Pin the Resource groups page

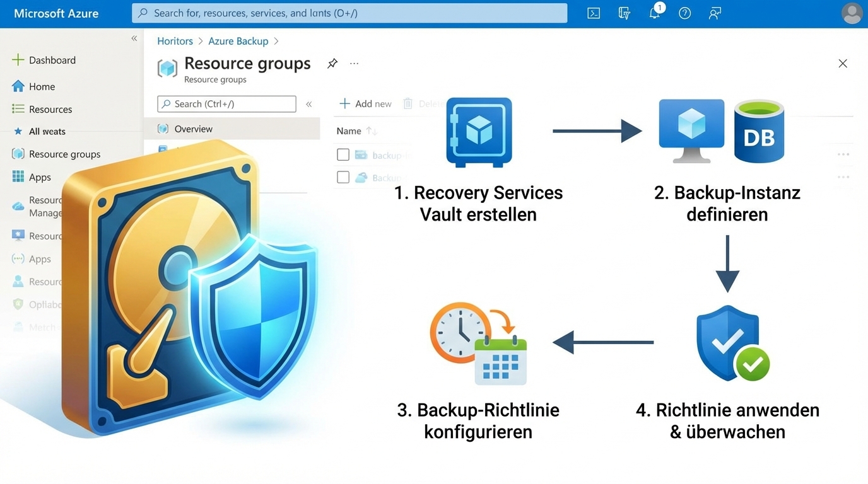coord(332,63)
